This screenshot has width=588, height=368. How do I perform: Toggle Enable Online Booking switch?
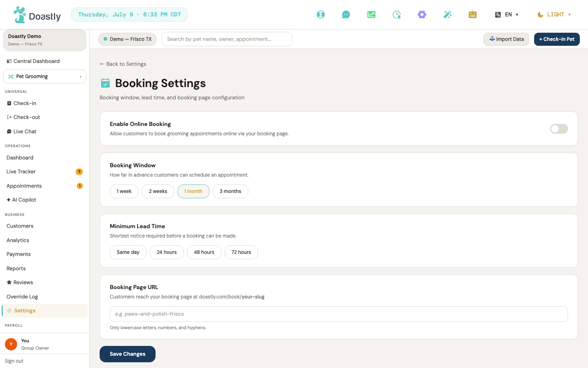coord(559,129)
